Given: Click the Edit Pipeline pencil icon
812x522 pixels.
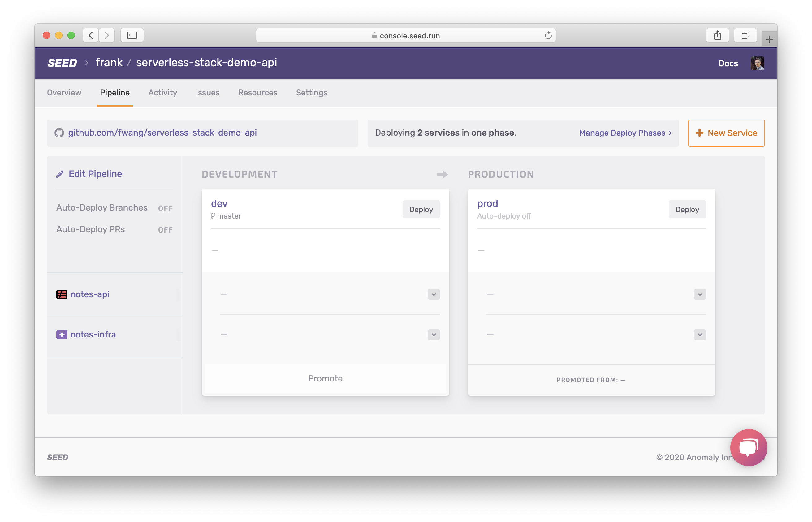Looking at the screenshot, I should (60, 174).
